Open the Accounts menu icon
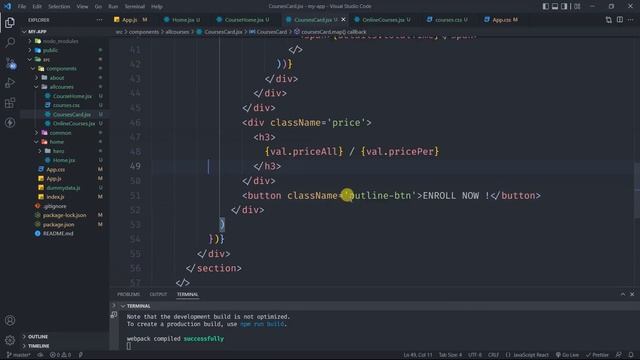The width and height of the screenshot is (640, 360). pyautogui.click(x=10, y=320)
